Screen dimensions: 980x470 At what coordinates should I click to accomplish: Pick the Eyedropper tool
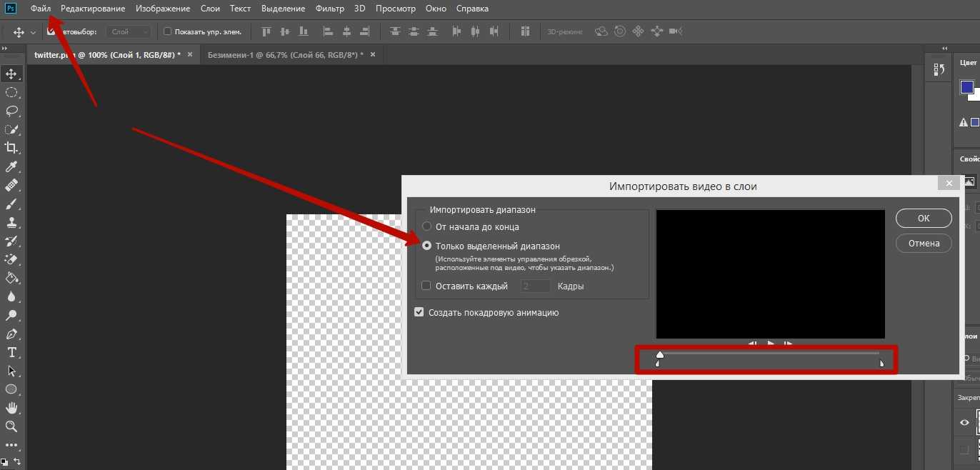(x=11, y=166)
